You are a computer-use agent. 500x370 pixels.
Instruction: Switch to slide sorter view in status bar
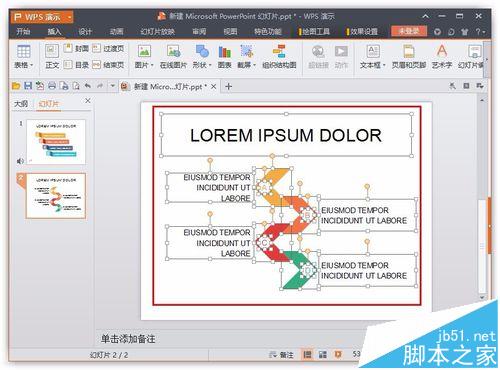click(323, 354)
